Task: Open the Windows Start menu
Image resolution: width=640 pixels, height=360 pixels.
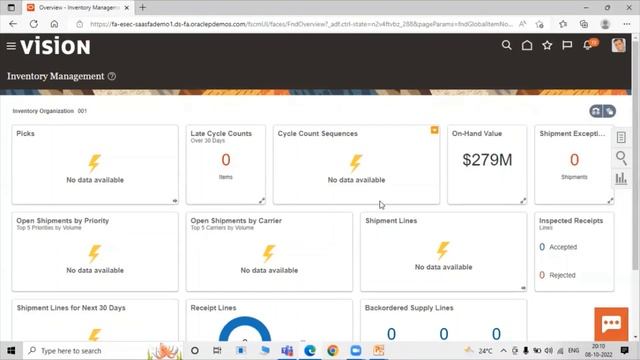Action: [11, 351]
